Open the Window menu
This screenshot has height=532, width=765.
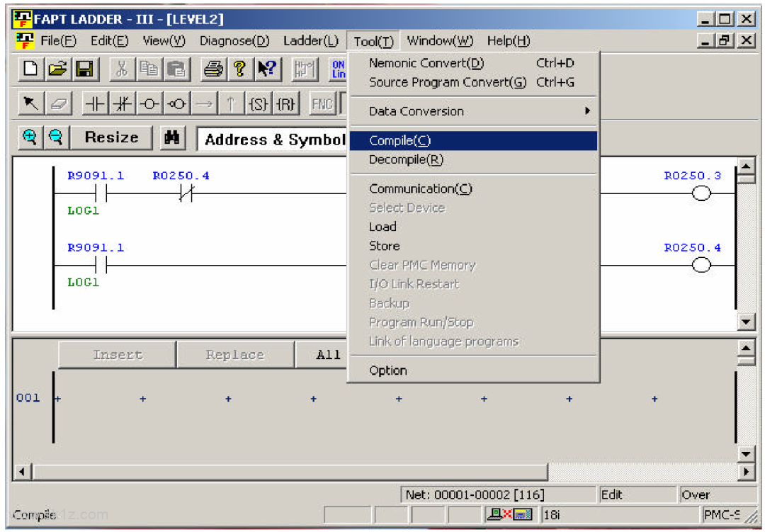[x=440, y=41]
